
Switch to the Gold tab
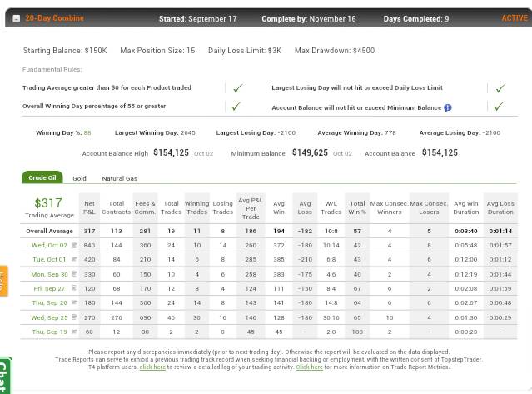(79, 178)
